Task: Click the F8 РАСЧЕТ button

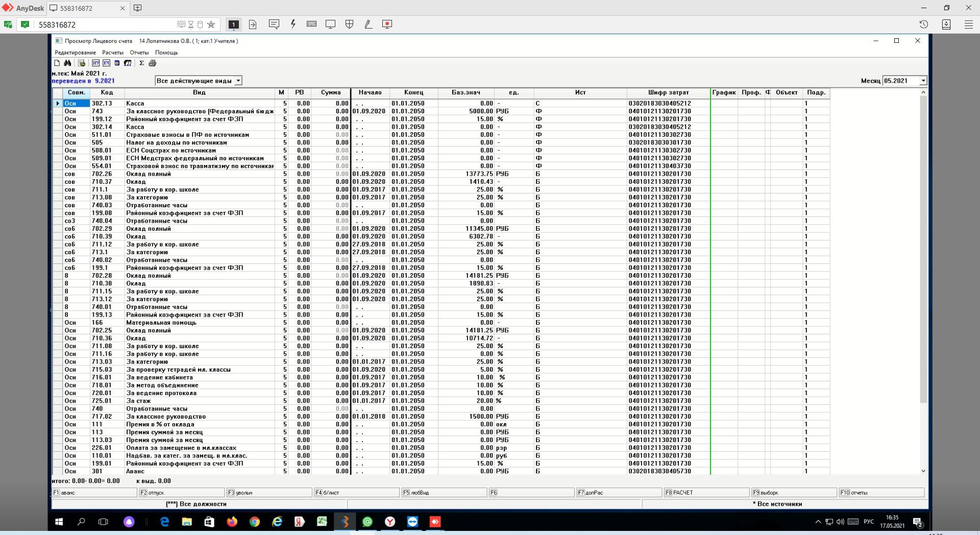Action: [x=706, y=493]
